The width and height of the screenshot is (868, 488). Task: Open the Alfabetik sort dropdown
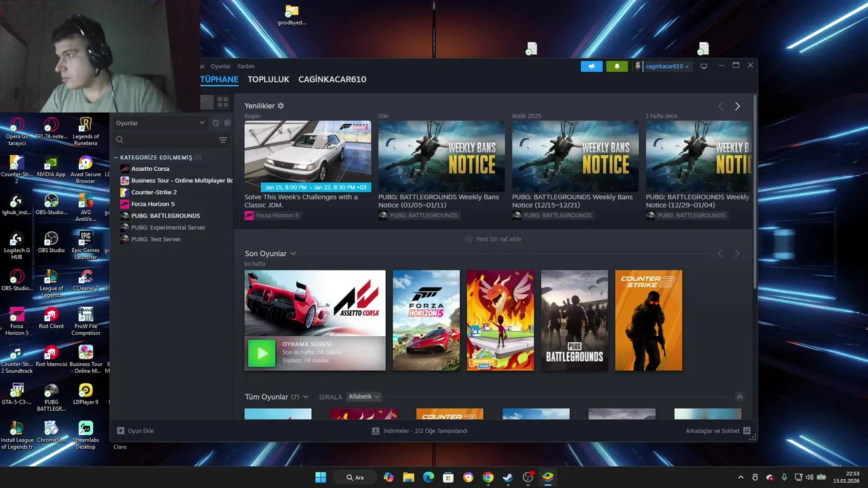click(x=364, y=396)
